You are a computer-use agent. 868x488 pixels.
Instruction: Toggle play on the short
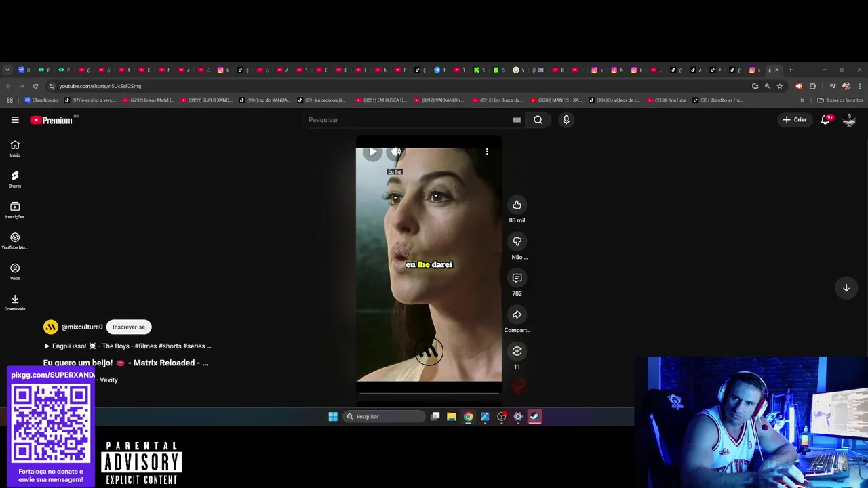pos(372,152)
